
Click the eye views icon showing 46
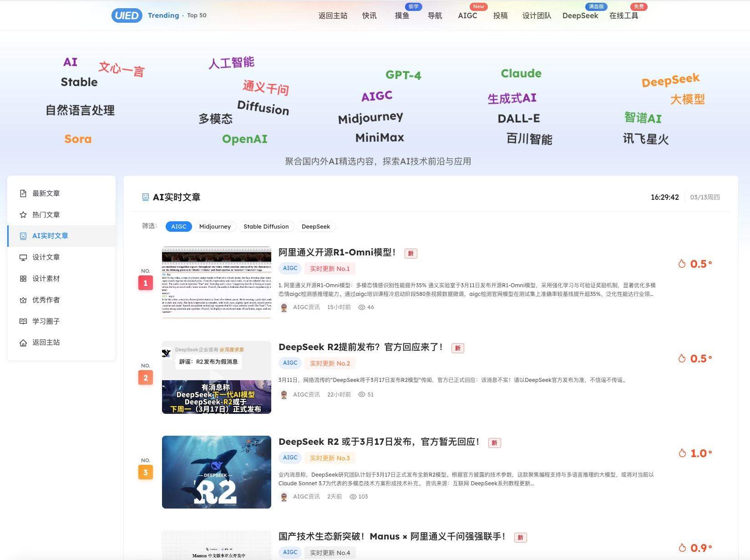point(362,307)
